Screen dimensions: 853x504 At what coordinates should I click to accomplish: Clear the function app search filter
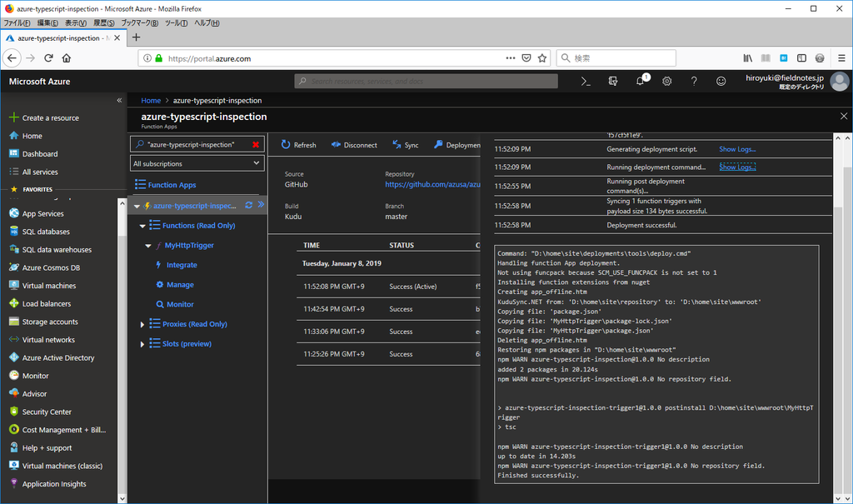(256, 144)
